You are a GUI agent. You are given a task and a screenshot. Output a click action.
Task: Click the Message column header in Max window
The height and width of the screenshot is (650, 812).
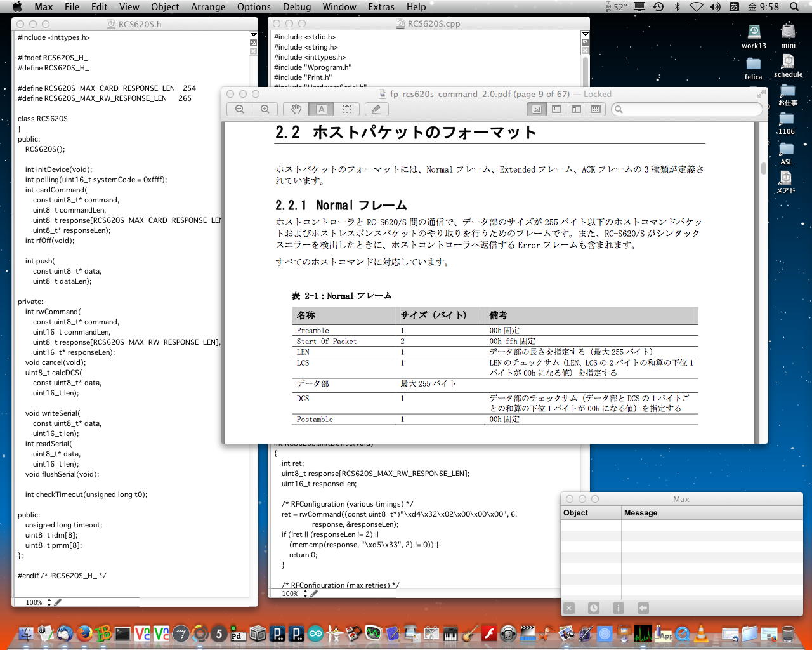click(641, 513)
